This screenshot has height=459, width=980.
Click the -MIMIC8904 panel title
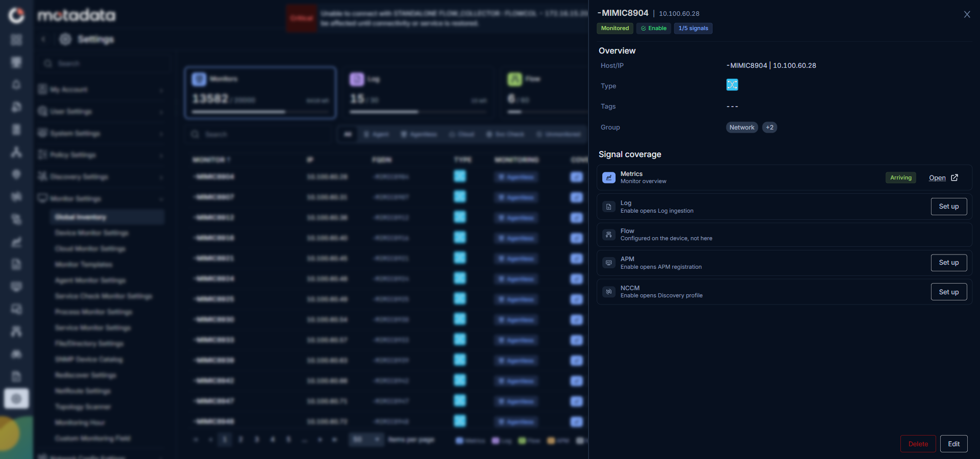623,13
